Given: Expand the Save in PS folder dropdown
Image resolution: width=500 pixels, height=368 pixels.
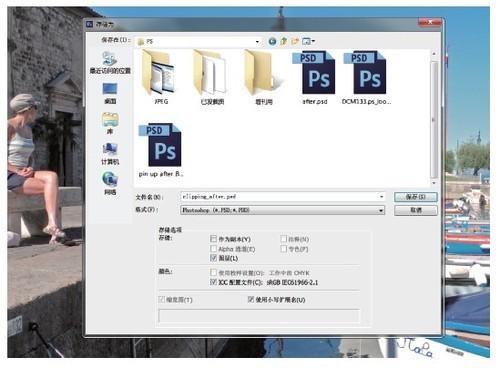Looking at the screenshot, I should 257,42.
